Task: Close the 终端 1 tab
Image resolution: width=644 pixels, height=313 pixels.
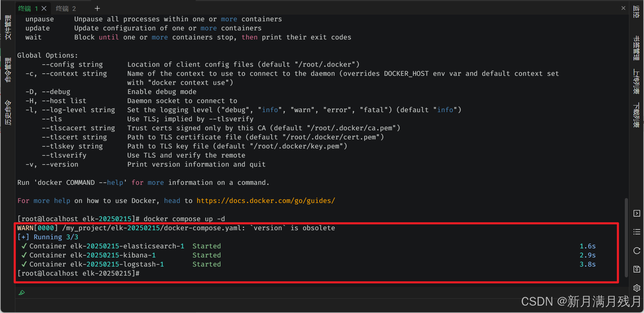Action: 44,8
